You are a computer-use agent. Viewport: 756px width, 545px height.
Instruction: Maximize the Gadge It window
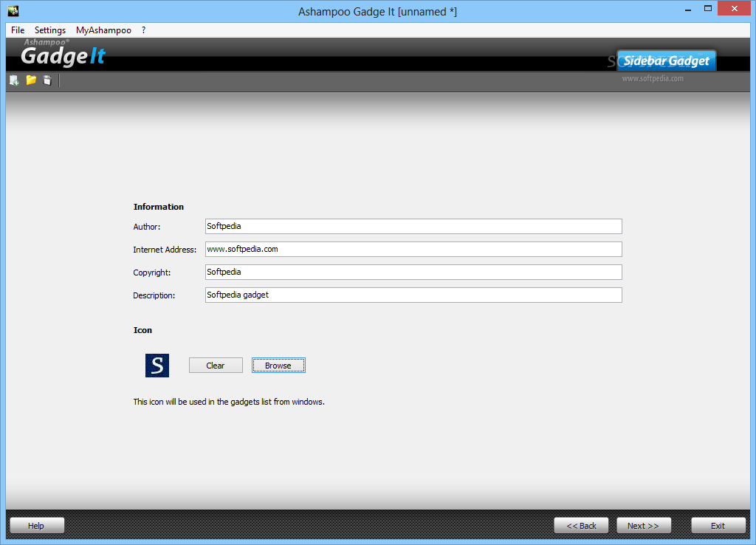point(708,9)
